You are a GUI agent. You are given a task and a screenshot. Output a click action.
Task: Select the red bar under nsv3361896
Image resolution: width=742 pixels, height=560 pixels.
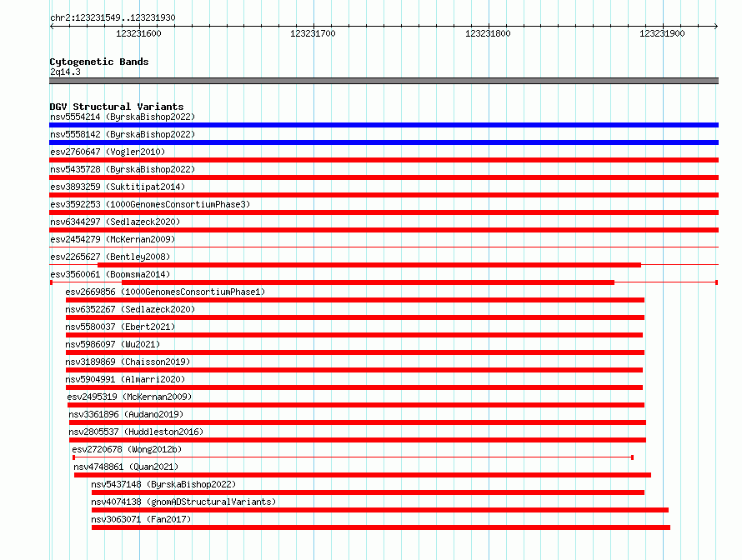click(x=358, y=422)
